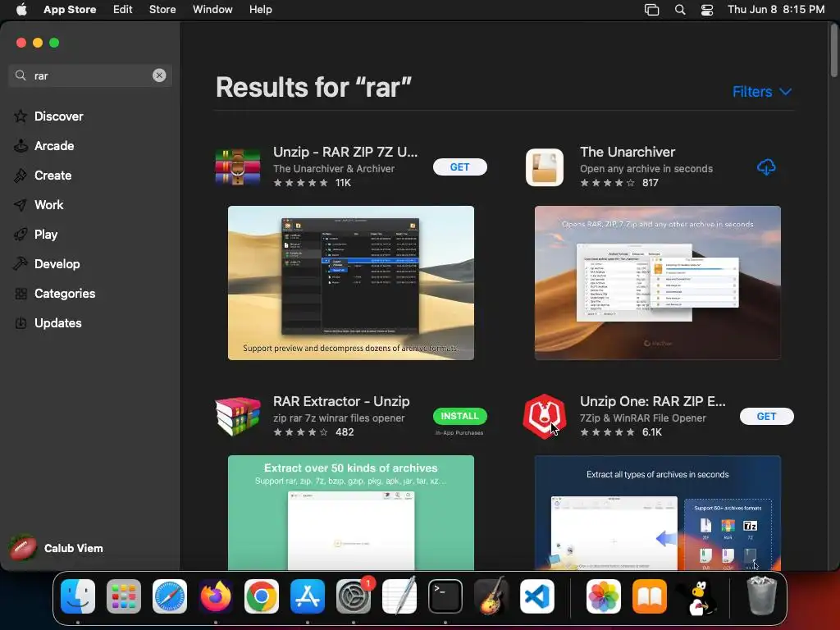
Task: Clear the search field text
Action: (x=159, y=75)
